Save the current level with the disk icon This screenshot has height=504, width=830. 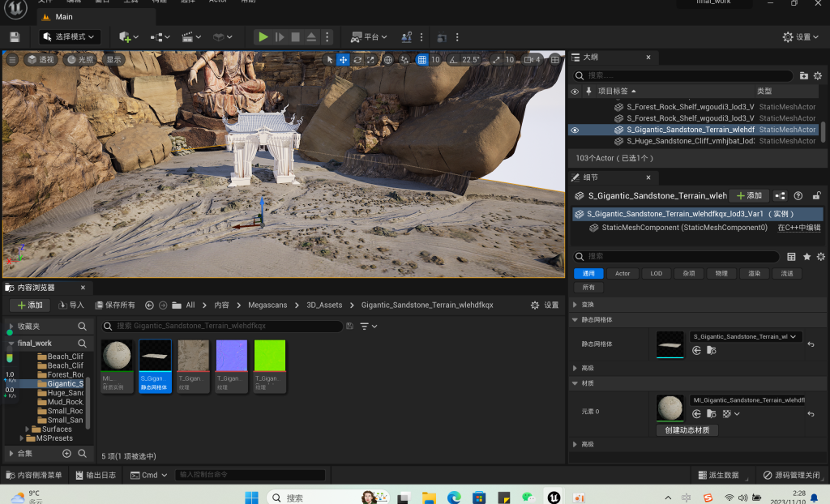coord(15,37)
